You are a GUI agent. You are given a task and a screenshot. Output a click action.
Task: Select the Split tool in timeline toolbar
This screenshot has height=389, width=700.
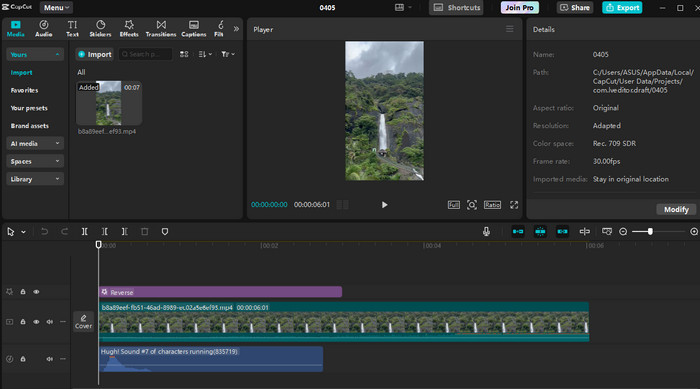[x=84, y=231]
